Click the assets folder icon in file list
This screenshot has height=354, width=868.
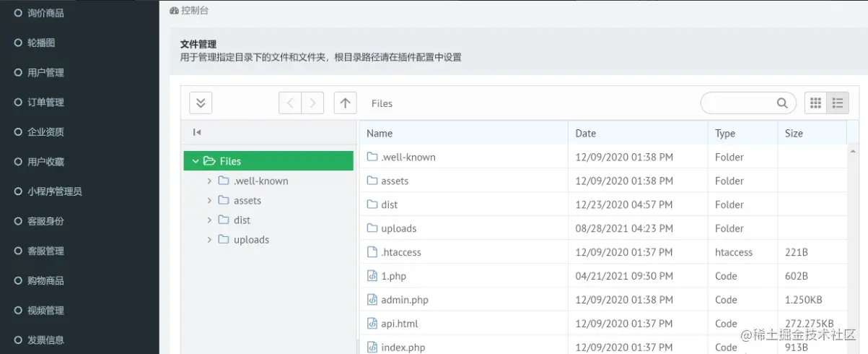click(x=372, y=181)
